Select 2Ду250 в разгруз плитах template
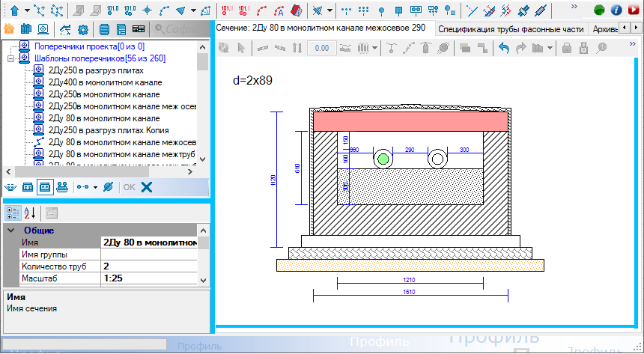Image resolution: width=644 pixels, height=354 pixels. pos(96,70)
